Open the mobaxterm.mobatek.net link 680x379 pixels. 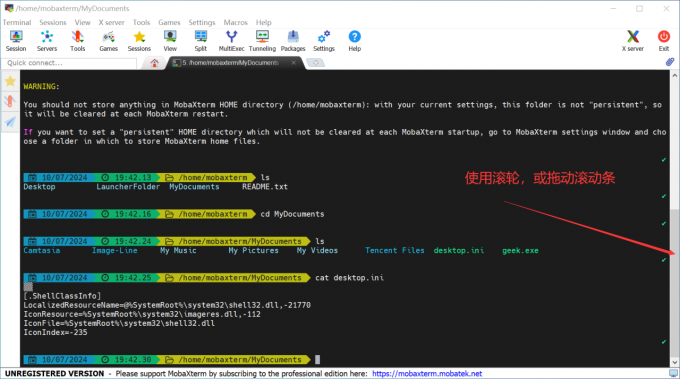click(x=427, y=373)
